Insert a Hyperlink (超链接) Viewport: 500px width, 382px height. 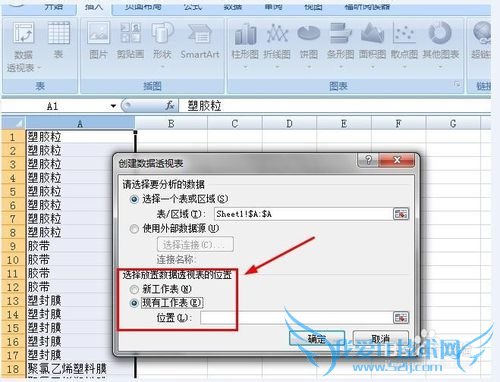(x=481, y=41)
